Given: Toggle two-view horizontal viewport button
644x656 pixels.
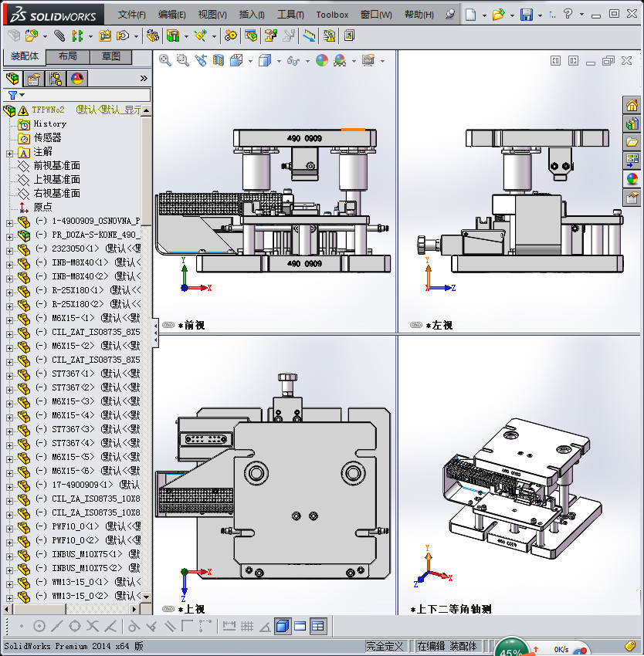Looking at the screenshot, I should point(300,626).
